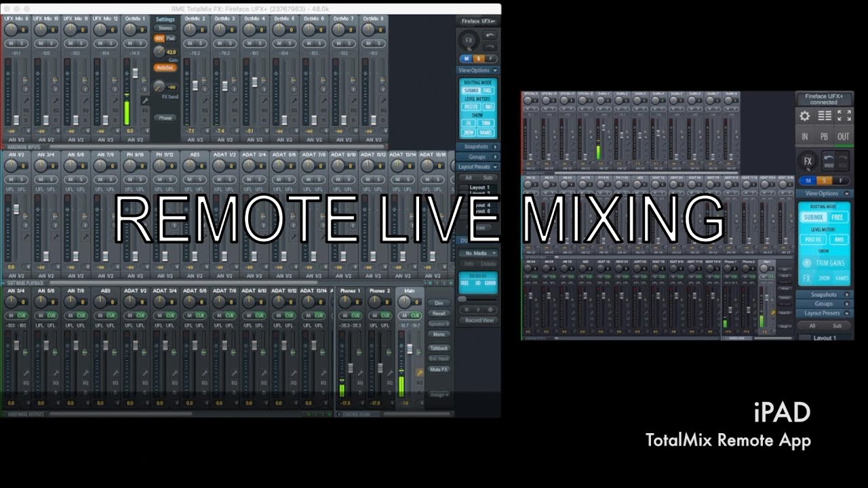
Task: Select FREE routing mode in iPad app
Action: [x=837, y=218]
